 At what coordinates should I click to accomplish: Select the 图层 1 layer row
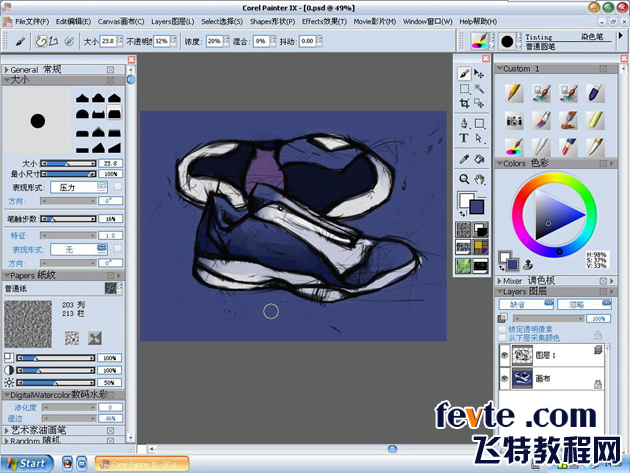pyautogui.click(x=552, y=355)
